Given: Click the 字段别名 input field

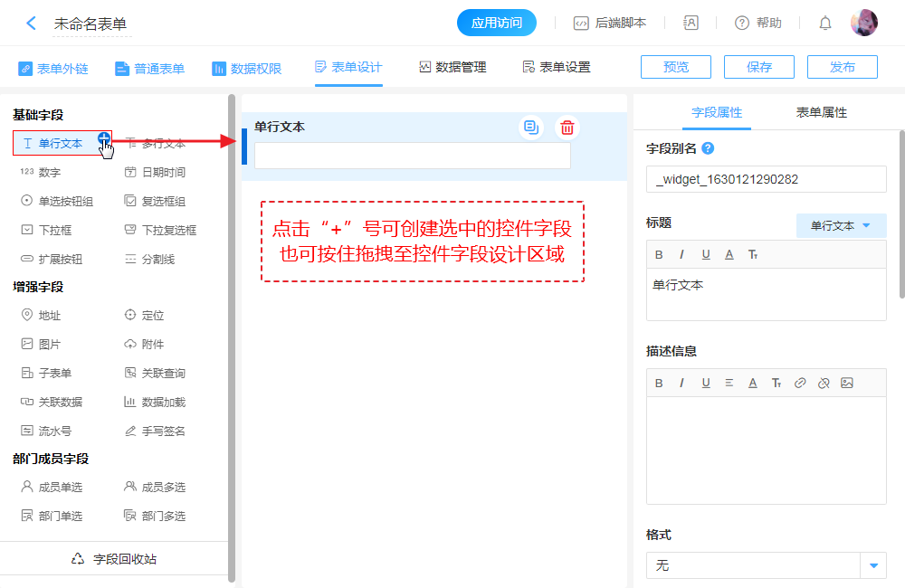Looking at the screenshot, I should tap(766, 179).
